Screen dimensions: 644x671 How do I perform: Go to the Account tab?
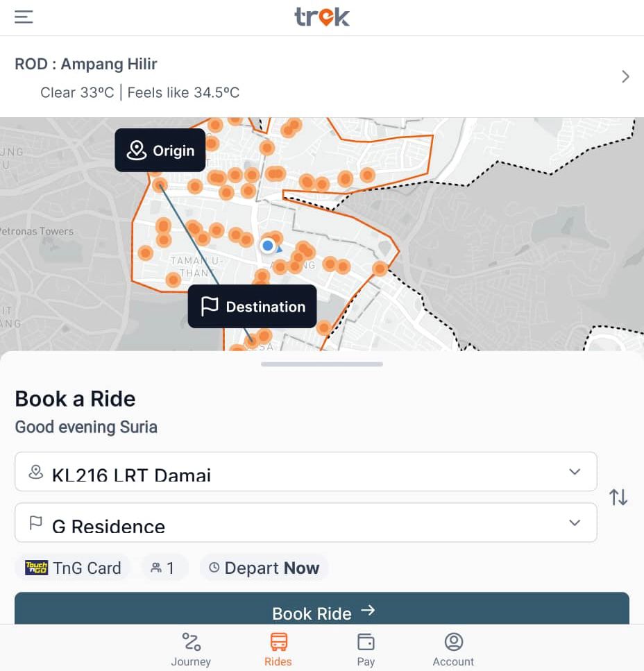point(453,649)
